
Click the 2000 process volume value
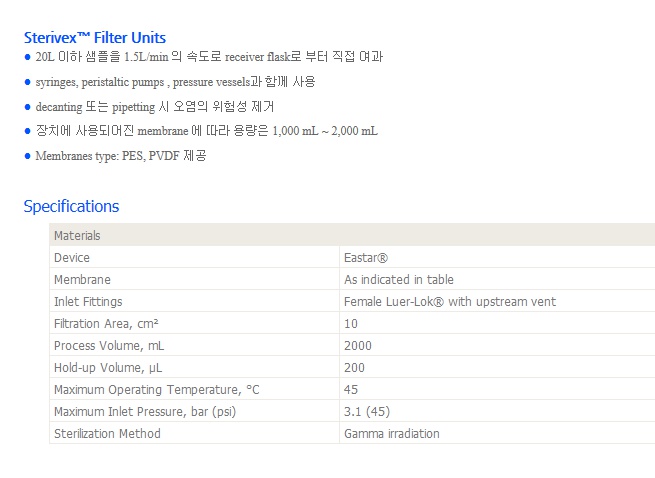point(358,346)
